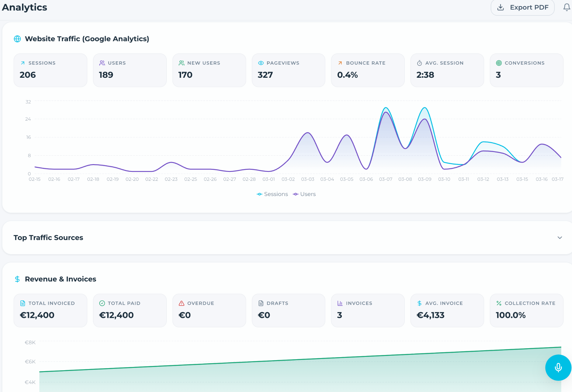Expand the Top Traffic Sources chevron
Viewport: 572px width, 392px height.
pos(559,237)
